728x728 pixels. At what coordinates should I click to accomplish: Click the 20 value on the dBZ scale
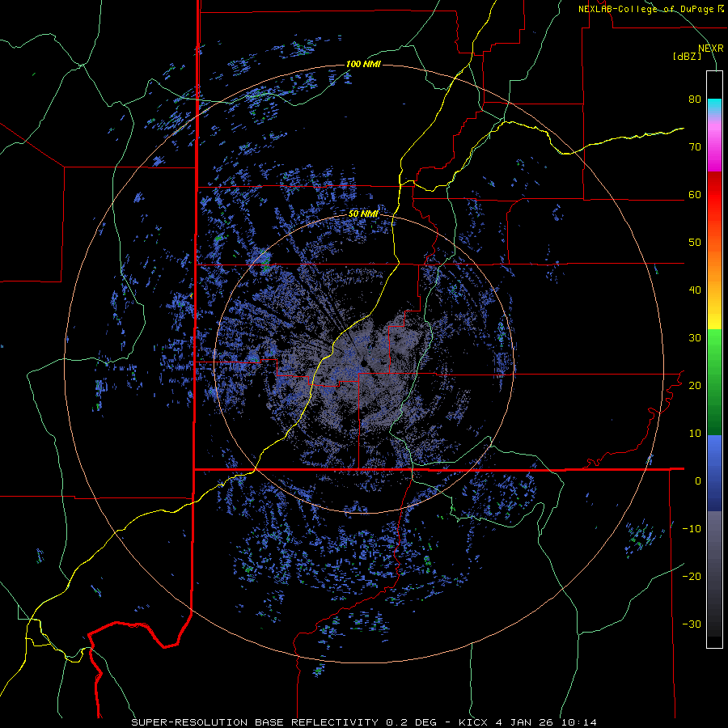tap(695, 386)
